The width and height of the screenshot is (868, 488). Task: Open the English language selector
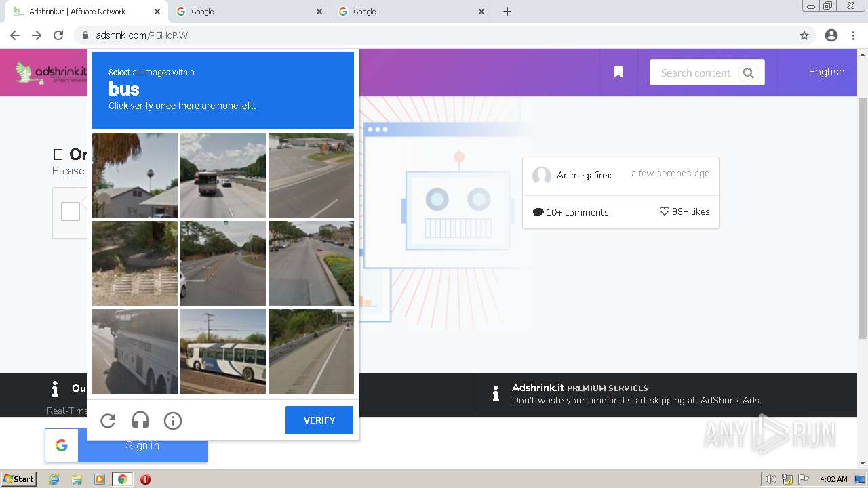827,72
